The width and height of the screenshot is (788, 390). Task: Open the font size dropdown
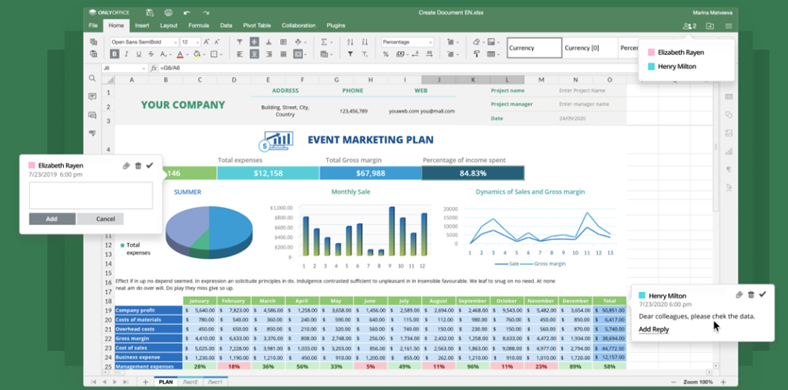pos(190,42)
